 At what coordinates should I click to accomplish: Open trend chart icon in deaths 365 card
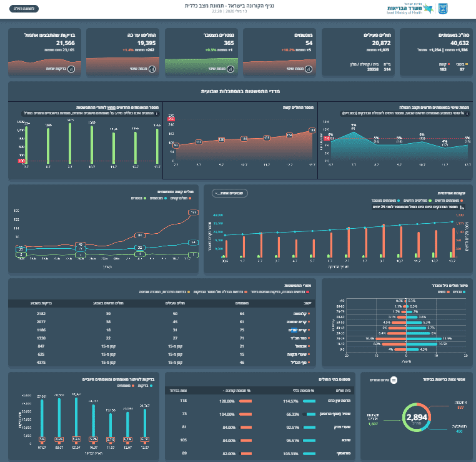tap(231, 69)
